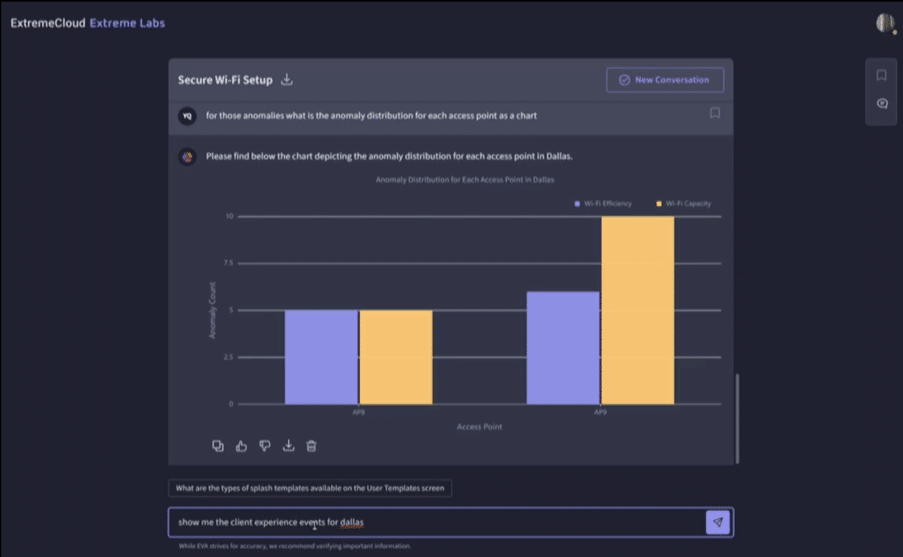The width and height of the screenshot is (903, 557).
Task: Click the message input field
Action: pyautogui.click(x=435, y=522)
